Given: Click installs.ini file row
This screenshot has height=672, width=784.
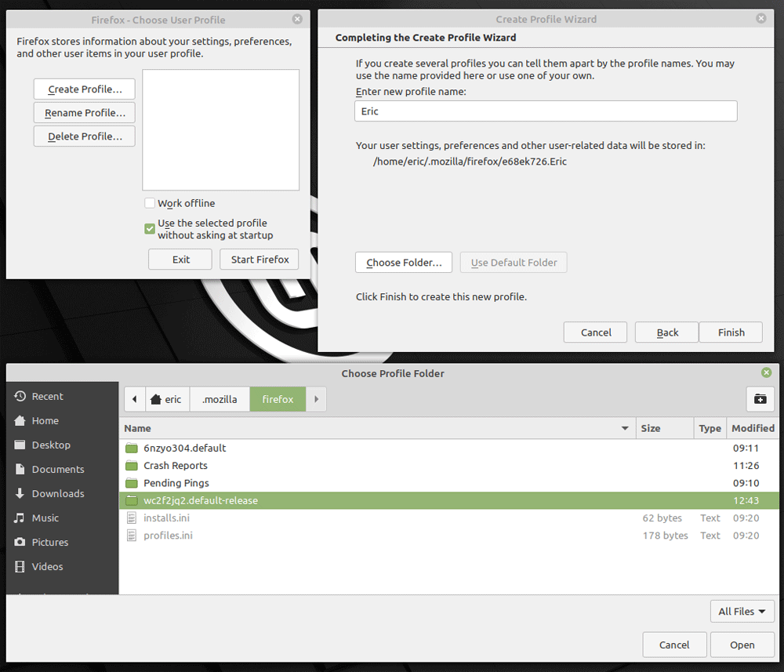Looking at the screenshot, I should pos(449,518).
